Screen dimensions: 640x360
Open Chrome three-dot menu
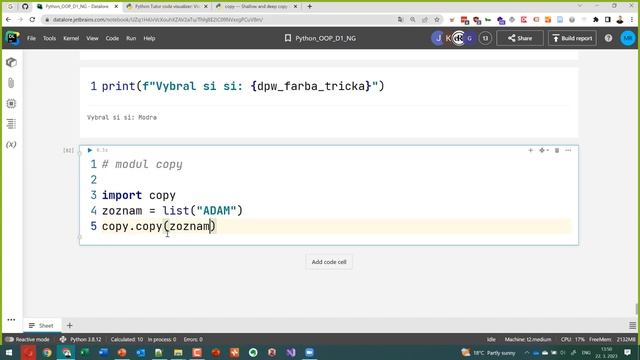[x=632, y=19]
